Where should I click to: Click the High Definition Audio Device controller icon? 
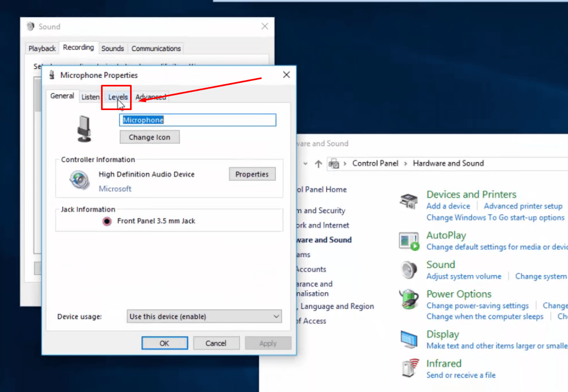78,178
